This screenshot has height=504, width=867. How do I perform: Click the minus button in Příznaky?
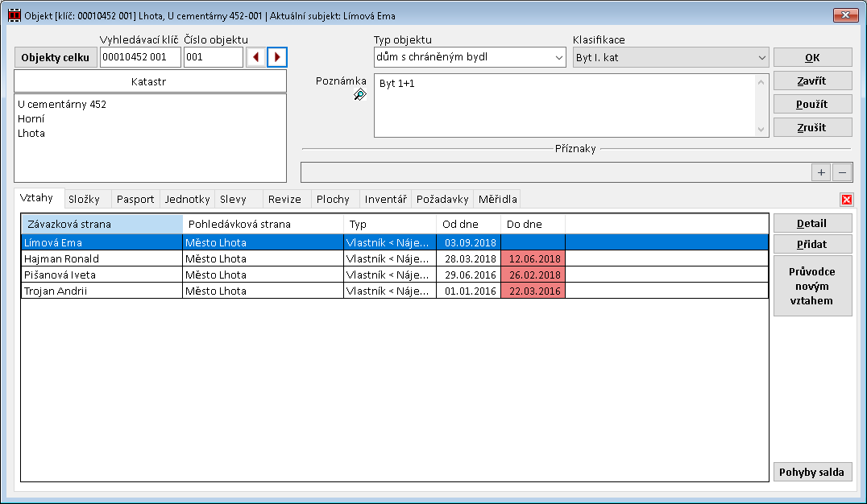pos(841,172)
